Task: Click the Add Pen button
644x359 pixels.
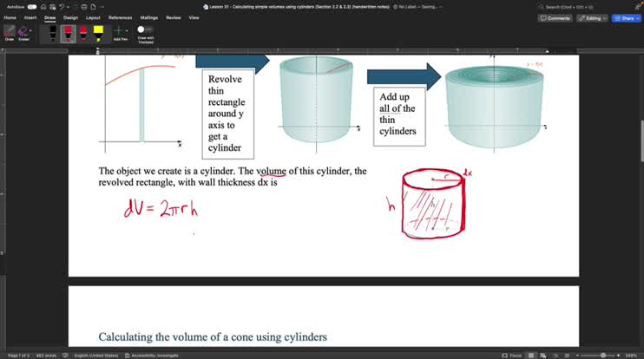Action: (x=117, y=32)
